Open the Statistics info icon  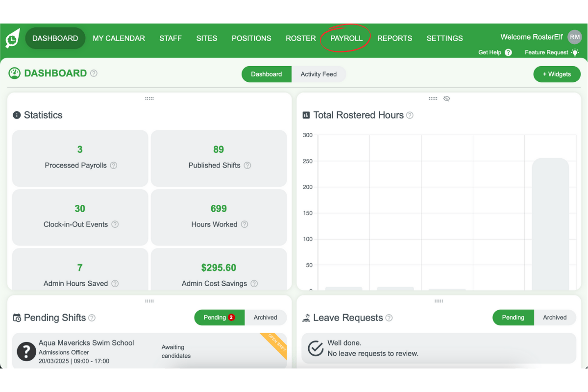(17, 115)
